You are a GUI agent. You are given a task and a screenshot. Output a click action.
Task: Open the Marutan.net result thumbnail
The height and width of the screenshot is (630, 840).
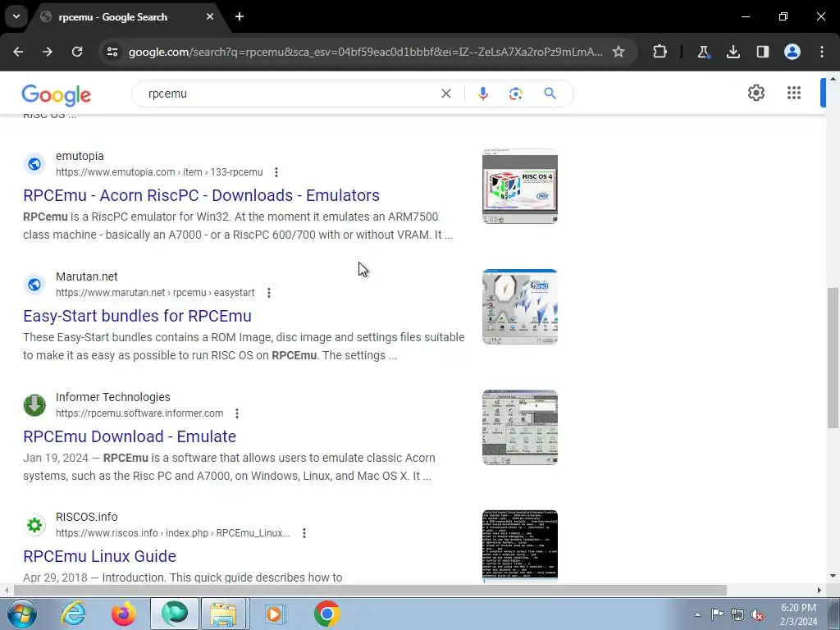pos(519,307)
